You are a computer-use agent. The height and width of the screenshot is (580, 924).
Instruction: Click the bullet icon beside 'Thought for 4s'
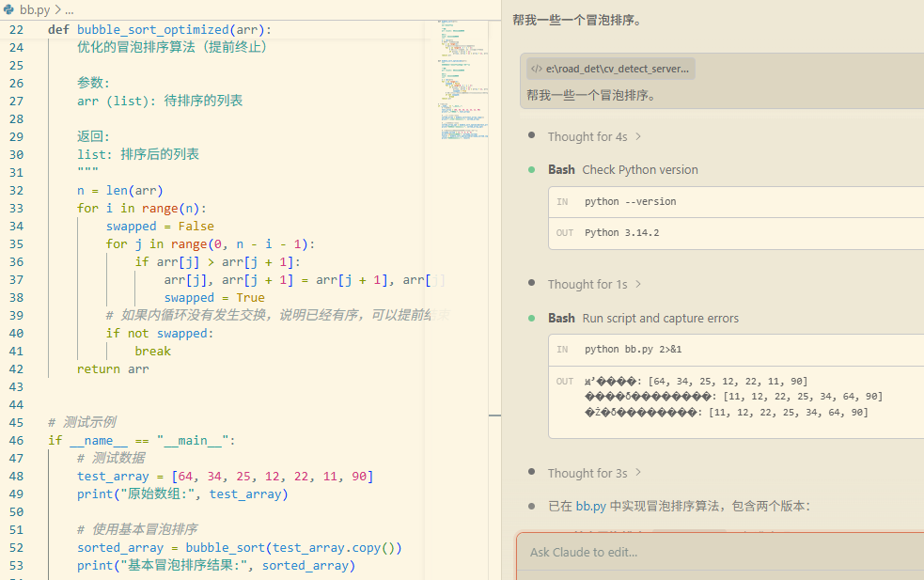(532, 136)
